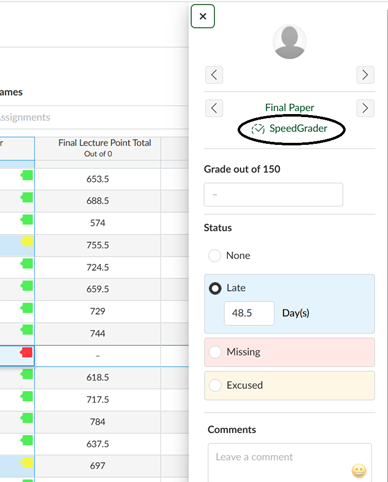
Task: Select the cell showing 784
Action: [98, 422]
